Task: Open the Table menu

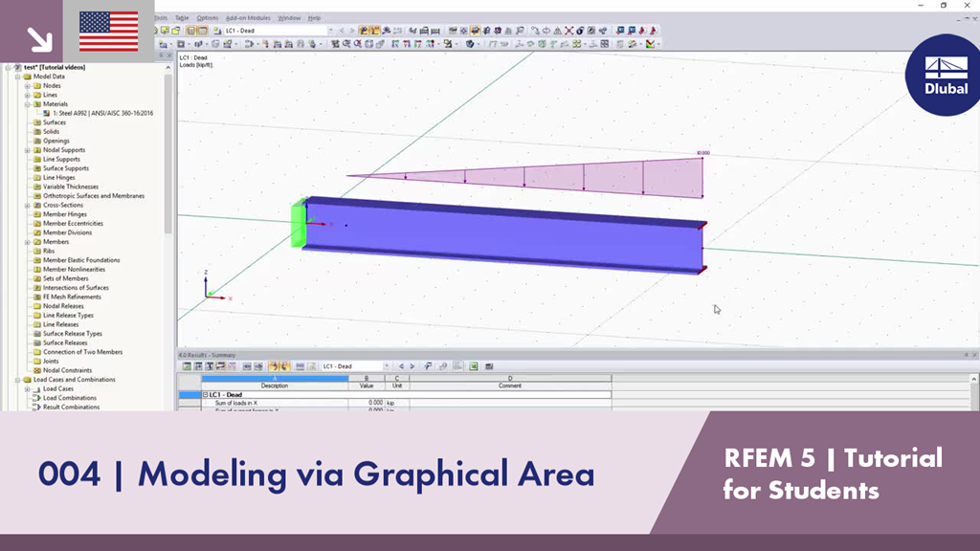Action: [182, 18]
